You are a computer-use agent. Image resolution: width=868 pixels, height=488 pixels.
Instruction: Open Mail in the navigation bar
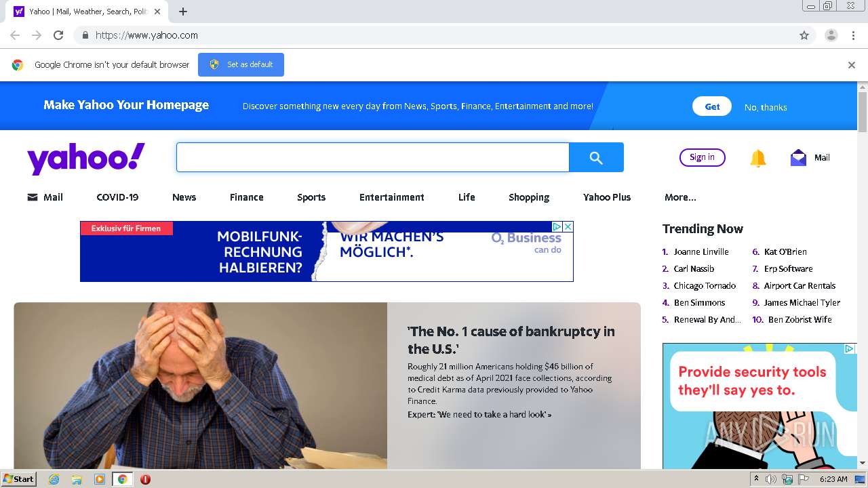[x=45, y=197]
